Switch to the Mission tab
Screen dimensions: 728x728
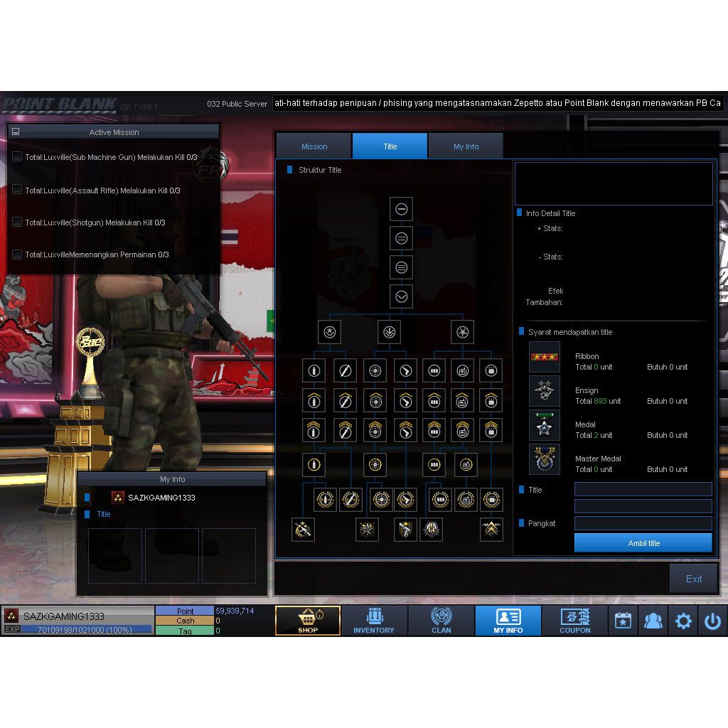pyautogui.click(x=314, y=146)
